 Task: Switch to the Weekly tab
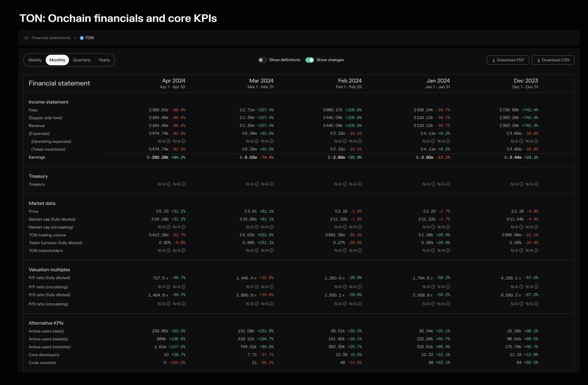click(x=35, y=60)
